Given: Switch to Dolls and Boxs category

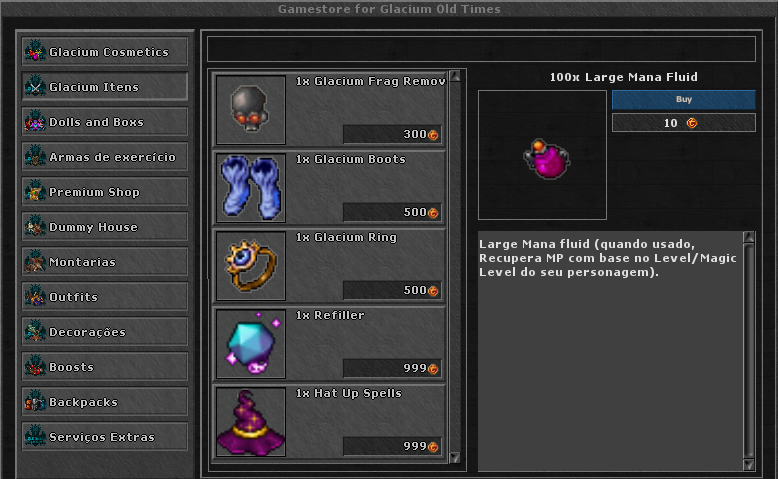Looking at the screenshot, I should [105, 122].
